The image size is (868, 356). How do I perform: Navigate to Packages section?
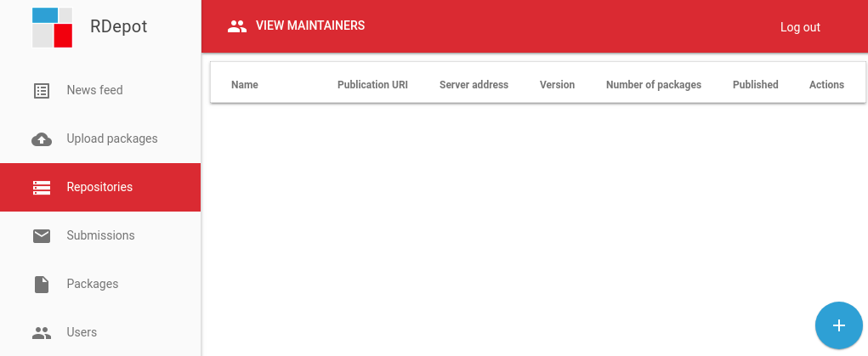pos(100,284)
